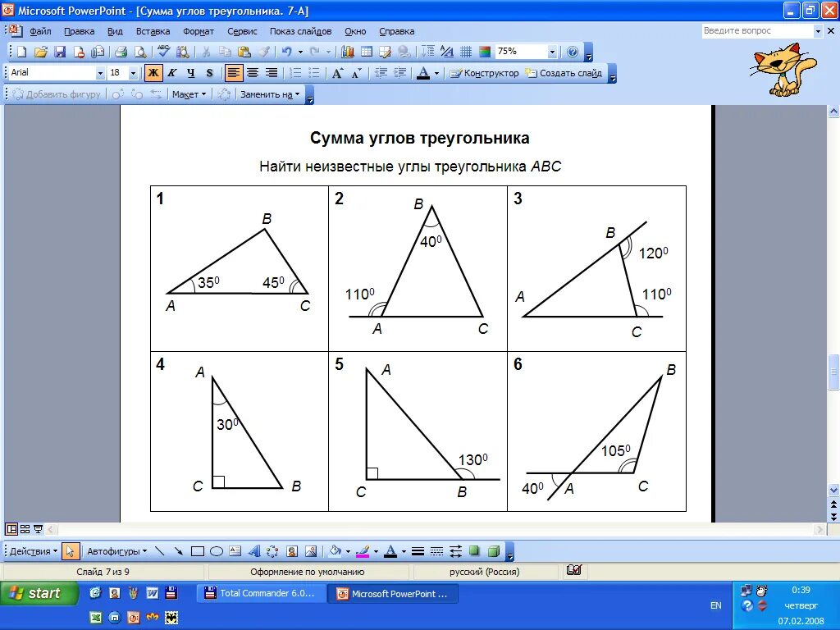Viewport: 840px width, 630px height.
Task: Switch to slide sorter view
Action: 25,529
